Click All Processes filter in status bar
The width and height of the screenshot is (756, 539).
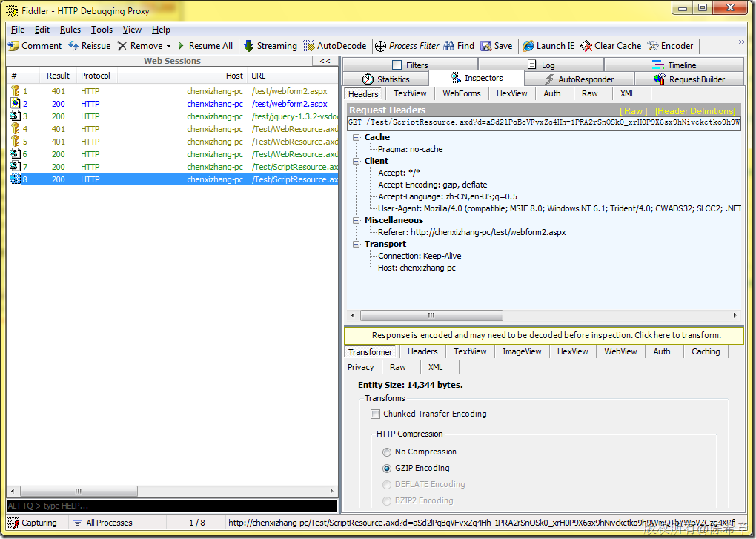103,523
